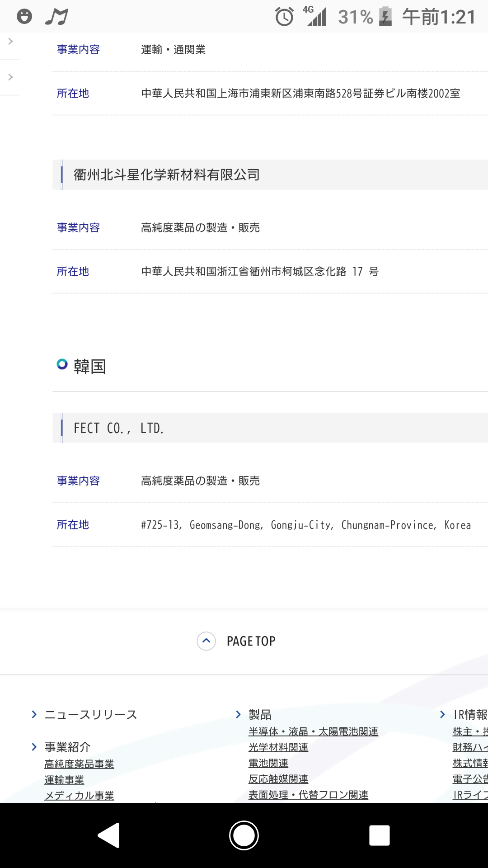Expand the lower left sidebar chevron
Screen dimensions: 488x868
(x=10, y=77)
